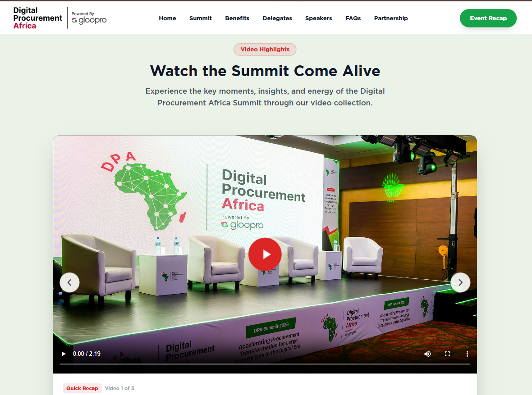Seek along the video progress bar
The image size is (532, 395).
point(265,364)
